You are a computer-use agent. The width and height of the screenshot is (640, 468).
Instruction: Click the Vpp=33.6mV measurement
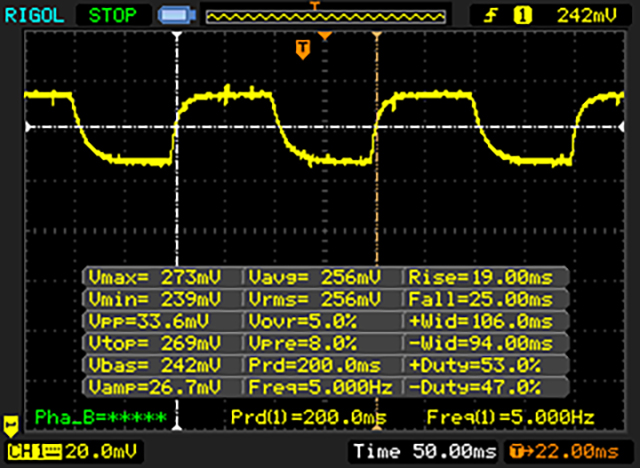(149, 322)
